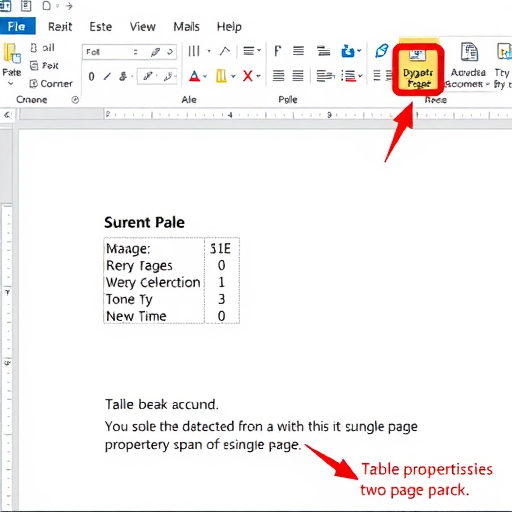Click the Corner button in clipboard group

[x=51, y=83]
